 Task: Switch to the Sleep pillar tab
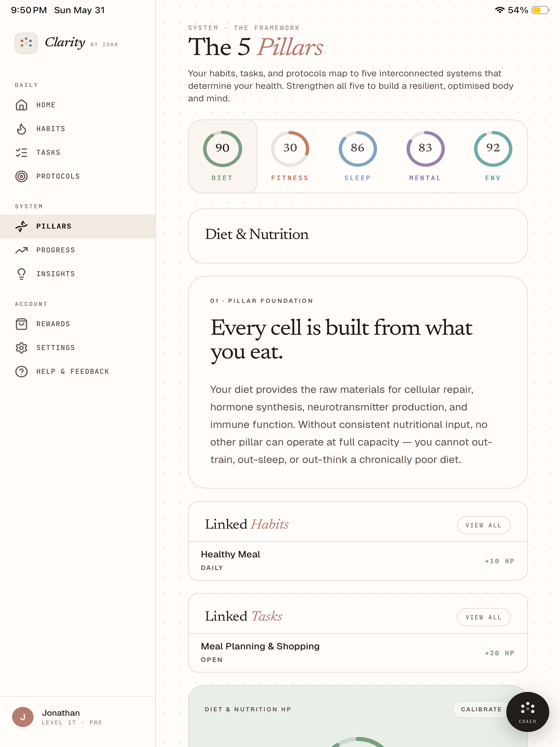pos(358,156)
